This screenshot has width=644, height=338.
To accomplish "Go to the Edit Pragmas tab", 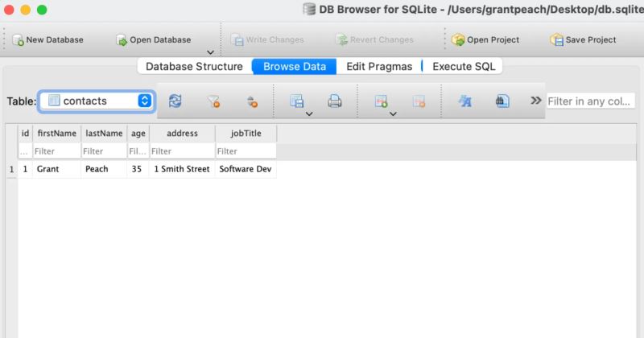I will click(379, 66).
